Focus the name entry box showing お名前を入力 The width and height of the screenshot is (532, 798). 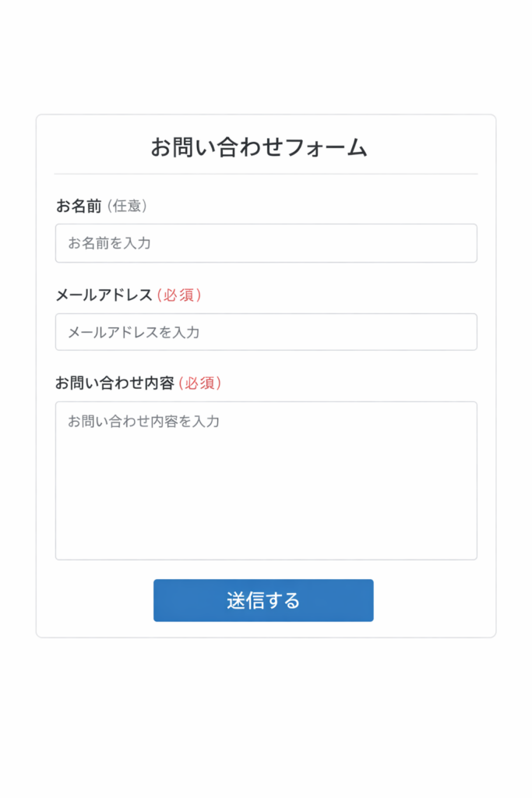tap(266, 242)
